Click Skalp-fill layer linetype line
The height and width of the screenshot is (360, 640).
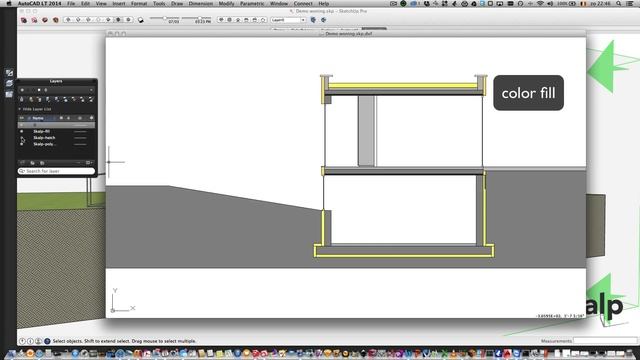pyautogui.click(x=80, y=131)
